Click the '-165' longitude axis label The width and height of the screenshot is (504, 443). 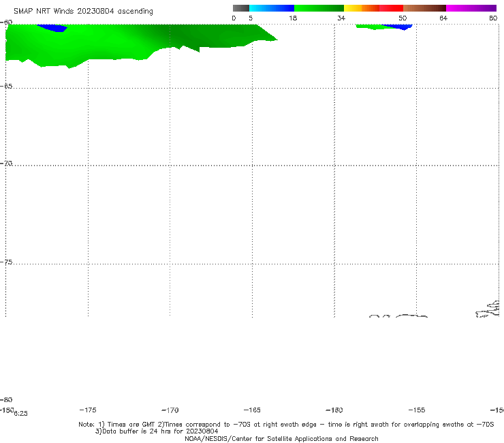[x=252, y=410]
